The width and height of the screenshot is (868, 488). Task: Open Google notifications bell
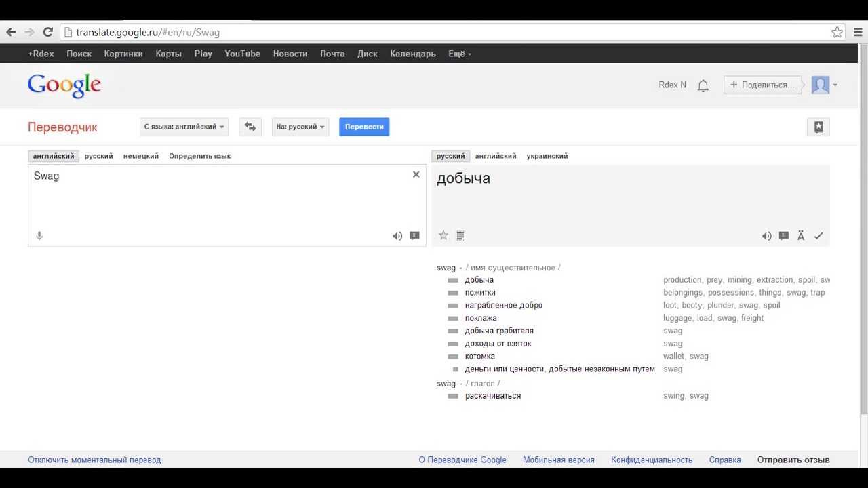(703, 85)
